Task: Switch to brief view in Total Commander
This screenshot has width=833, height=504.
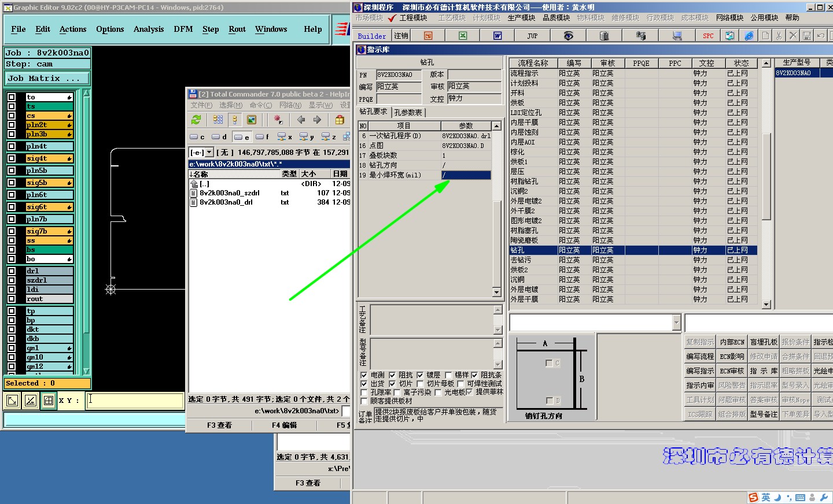Action: [218, 120]
